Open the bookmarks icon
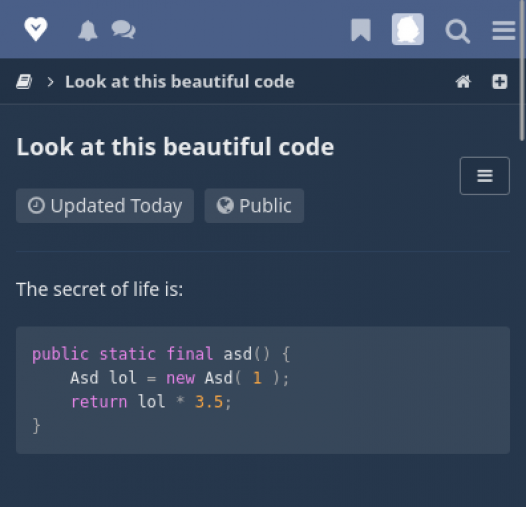Viewport: 526px width, 507px height. point(361,30)
